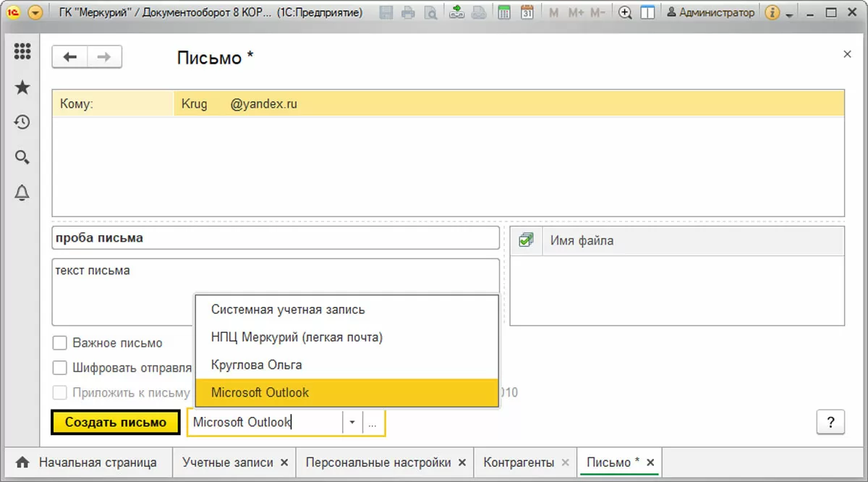Choose 'Системная учетная запись' account option
The height and width of the screenshot is (482, 868).
[x=288, y=310]
